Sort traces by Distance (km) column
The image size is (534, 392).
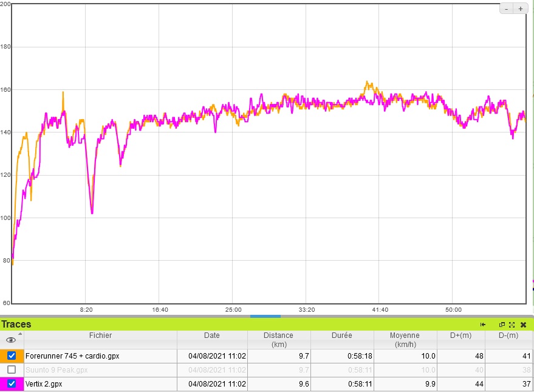[278, 340]
